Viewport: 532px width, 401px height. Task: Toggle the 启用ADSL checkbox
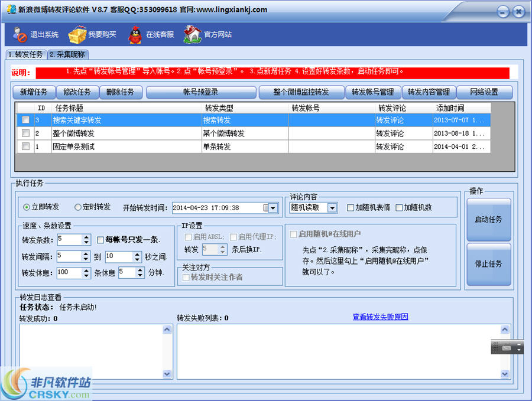click(188, 237)
